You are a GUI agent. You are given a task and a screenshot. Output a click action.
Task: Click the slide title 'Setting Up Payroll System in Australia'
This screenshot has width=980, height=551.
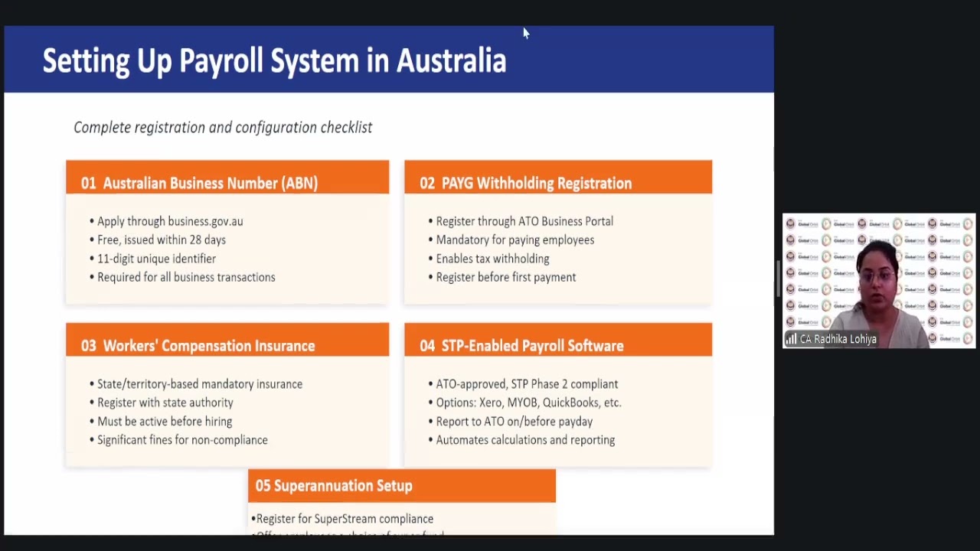coord(274,60)
